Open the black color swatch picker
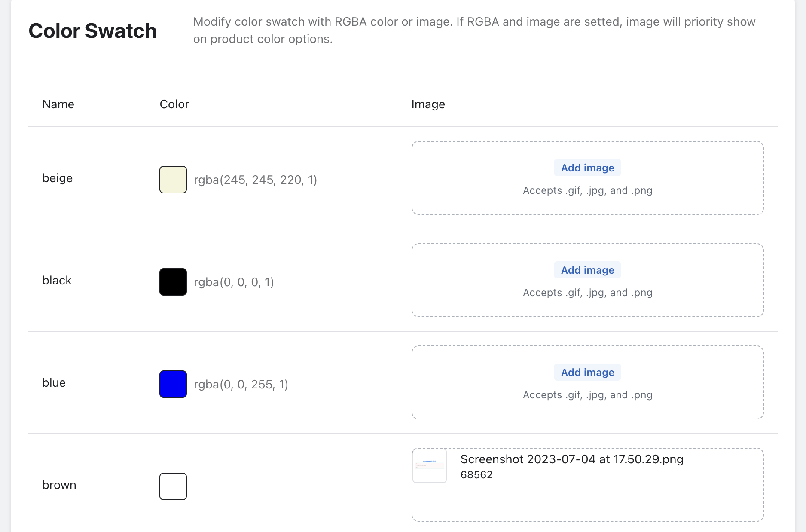 point(173,282)
